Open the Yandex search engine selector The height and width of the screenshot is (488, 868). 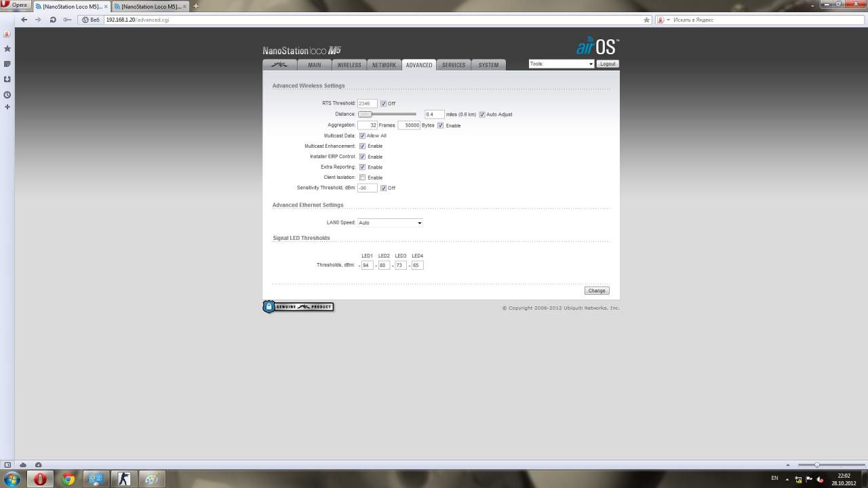664,20
